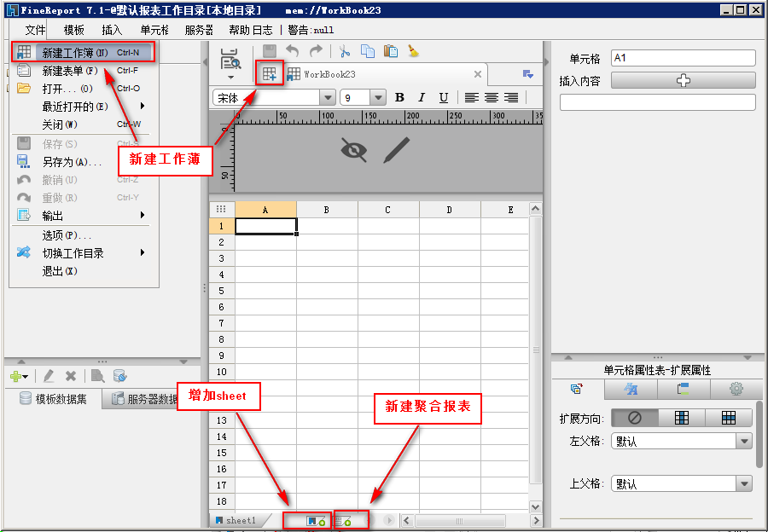This screenshot has width=768, height=532.
Task: Click the select-all grid corner icon
Action: tap(221, 210)
